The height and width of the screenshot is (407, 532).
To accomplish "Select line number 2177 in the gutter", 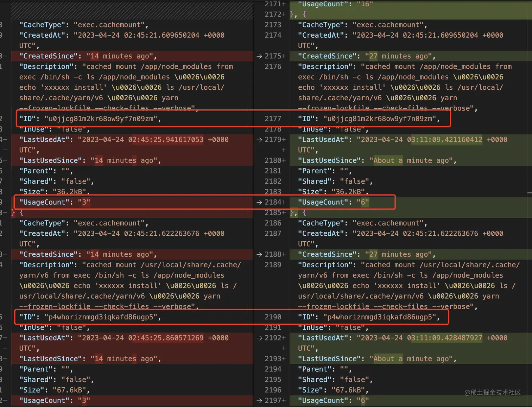I will 273,119.
